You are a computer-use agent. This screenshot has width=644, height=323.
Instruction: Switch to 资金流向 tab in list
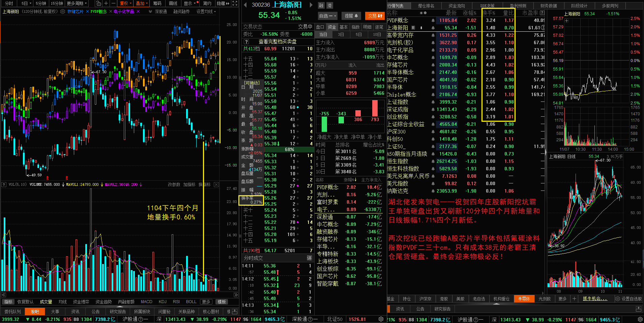(x=457, y=6)
